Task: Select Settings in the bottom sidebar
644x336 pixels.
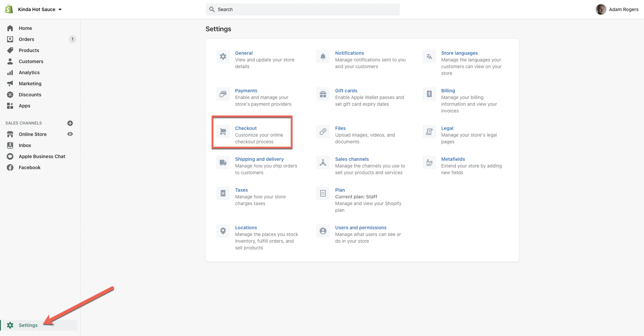Action: click(28, 325)
